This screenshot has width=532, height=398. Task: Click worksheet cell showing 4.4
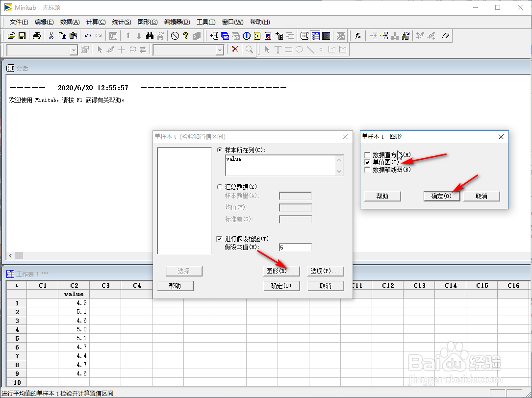click(74, 356)
